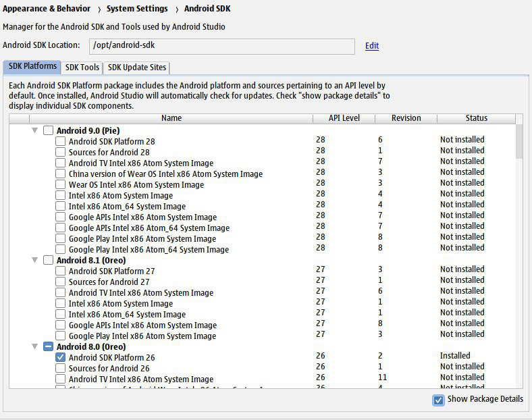Select the Android 9.0 (Pie) group label
The height and width of the screenshot is (420, 532).
(x=88, y=130)
